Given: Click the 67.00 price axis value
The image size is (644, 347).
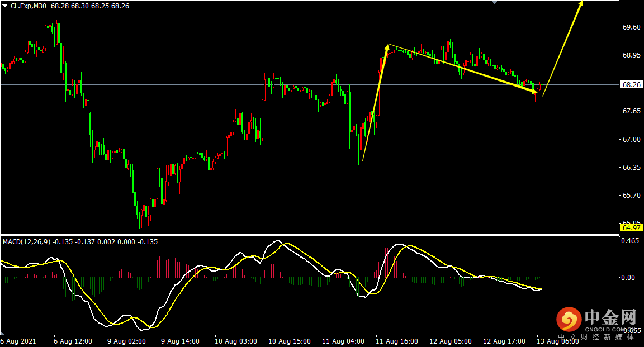Looking at the screenshot, I should tap(631, 140).
